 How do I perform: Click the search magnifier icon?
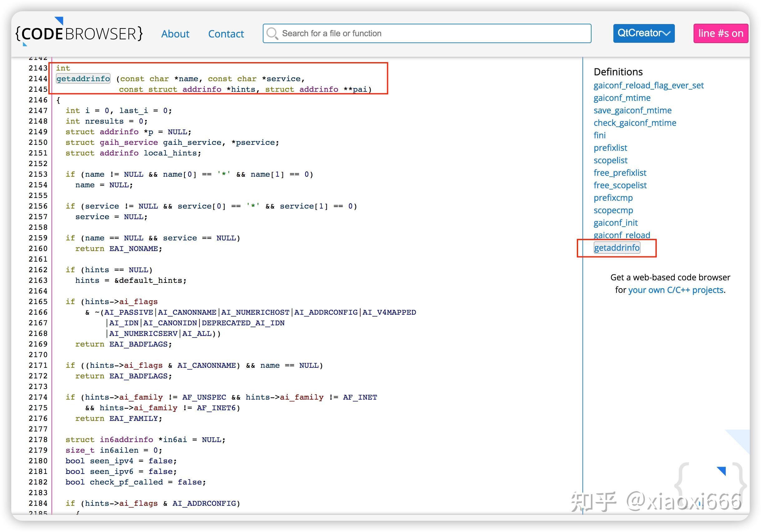coord(272,33)
